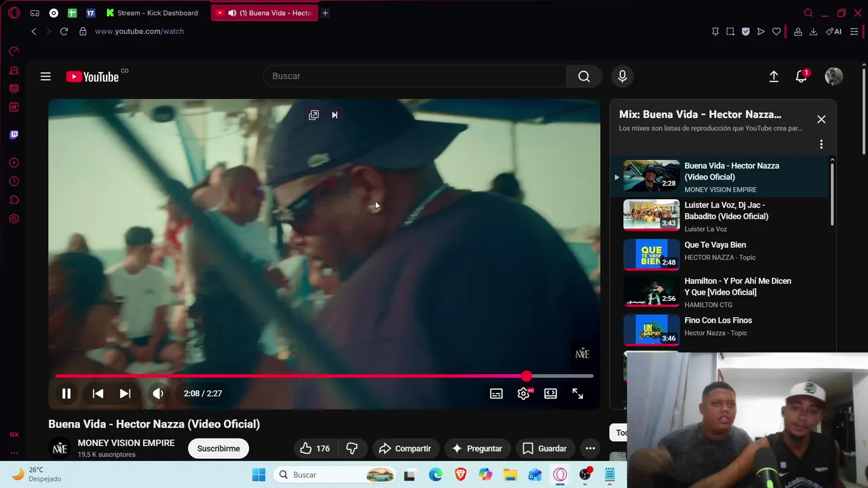Toggle subtitles on the video
The width and height of the screenshot is (868, 488).
tap(496, 393)
